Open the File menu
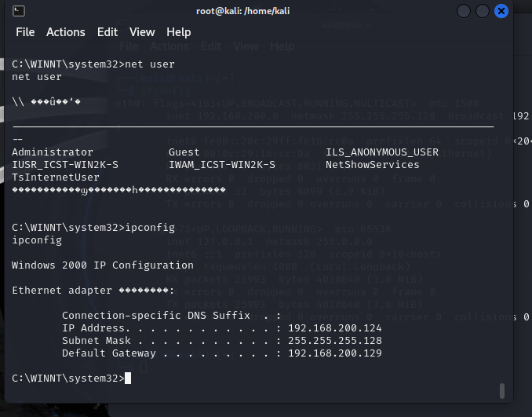Viewport: 532px width, 417px height. click(x=25, y=32)
